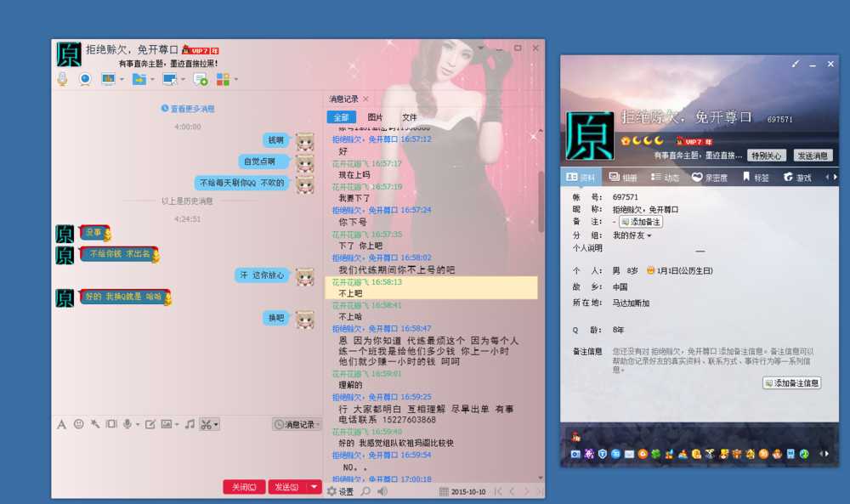This screenshot has height=504, width=850.
Task: Click the 添加备注信息 button
Action: tap(791, 383)
